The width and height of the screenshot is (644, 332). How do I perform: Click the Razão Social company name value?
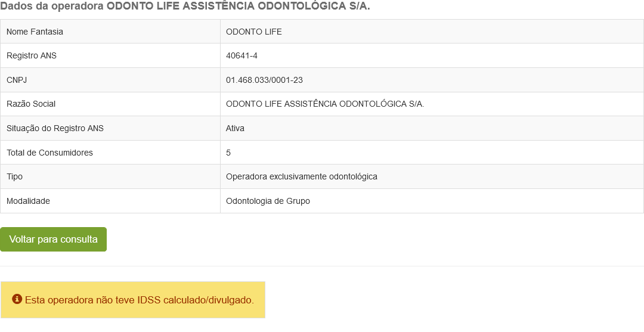tap(325, 104)
